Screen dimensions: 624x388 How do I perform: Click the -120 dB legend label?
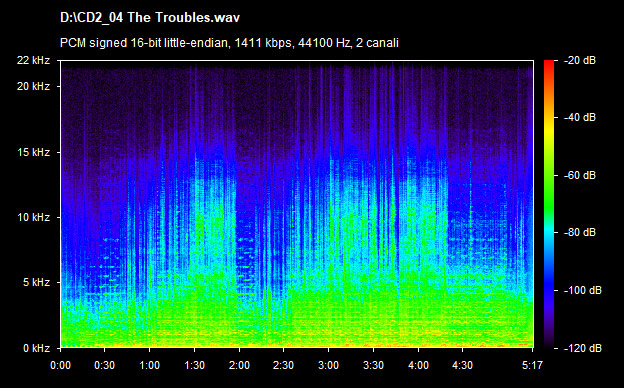click(x=583, y=348)
